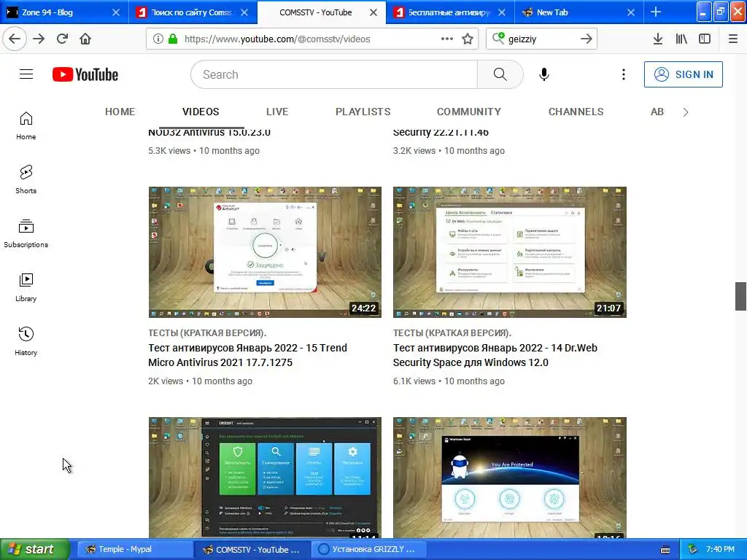
Task: Click the system tray icon beside the clock
Action: (692, 549)
